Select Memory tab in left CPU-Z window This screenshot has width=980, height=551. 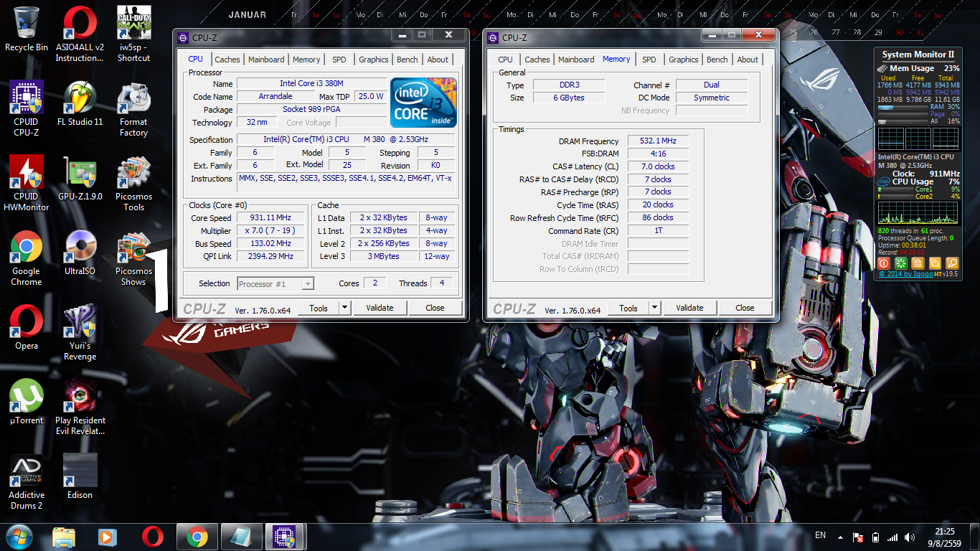click(306, 60)
